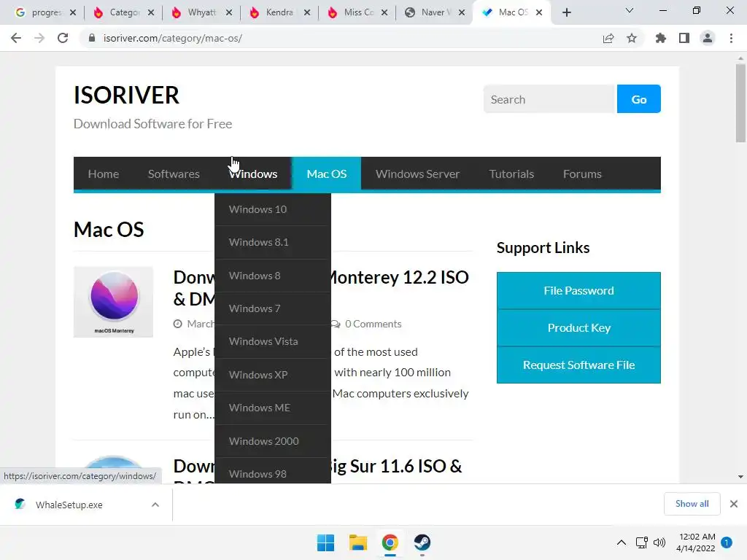Click Show all downloads
The image size is (747, 560).
(x=692, y=504)
